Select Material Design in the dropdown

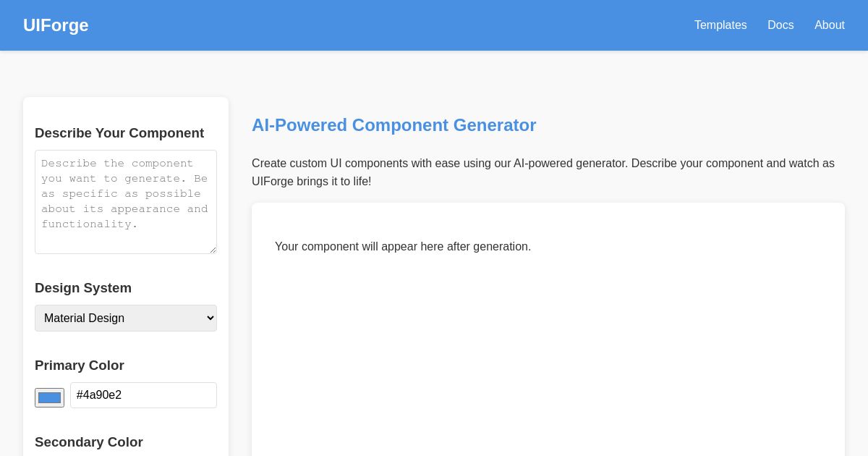coord(126,318)
